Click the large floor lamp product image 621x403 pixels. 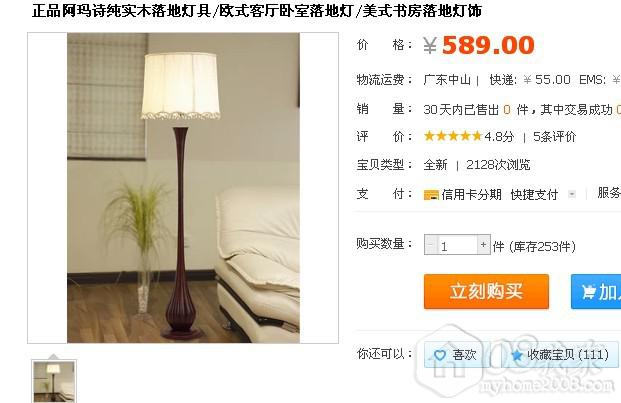tap(183, 188)
